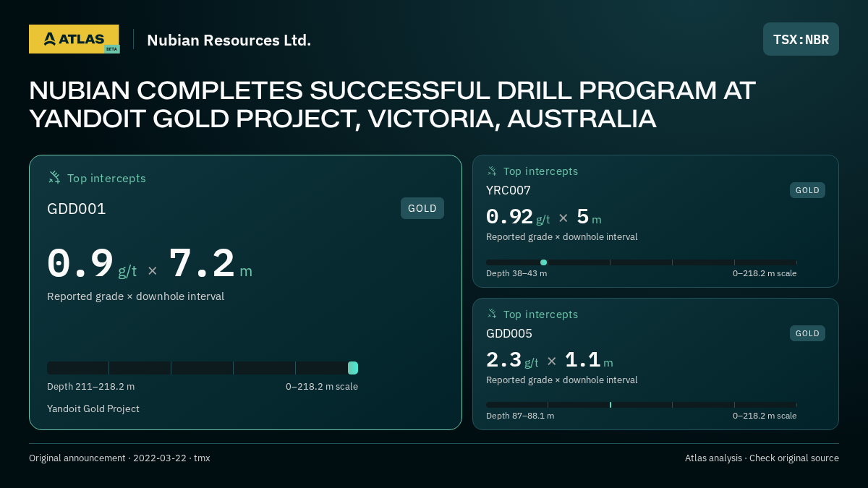Click the 1.1 m interval value

(589, 360)
